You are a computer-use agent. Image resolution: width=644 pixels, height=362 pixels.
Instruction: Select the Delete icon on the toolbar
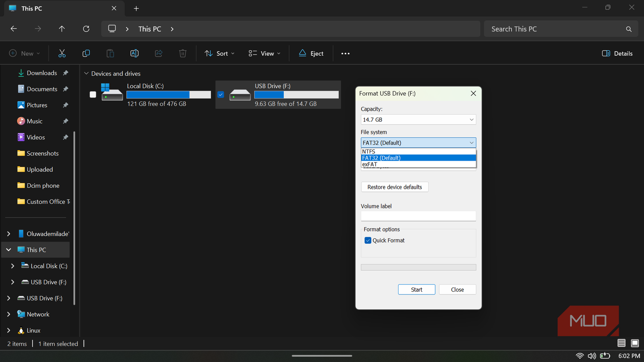tap(183, 53)
